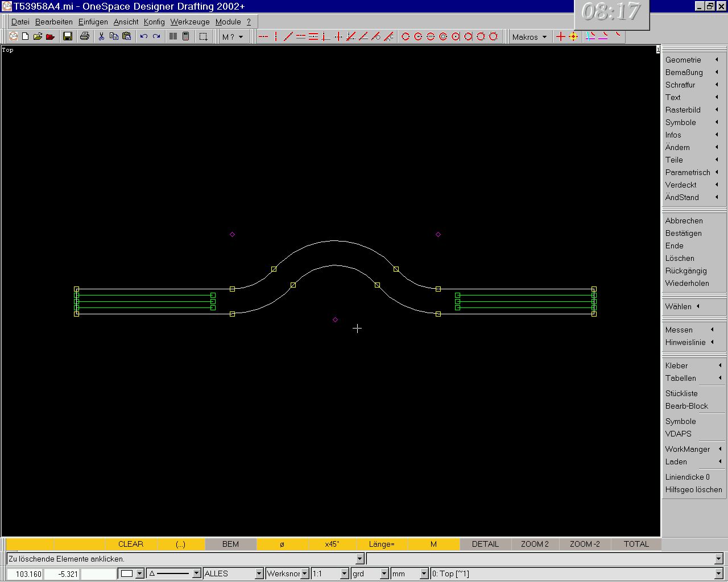Screen dimensions: 728x582
Task: Click the dashed selection box icon
Action: pos(203,36)
